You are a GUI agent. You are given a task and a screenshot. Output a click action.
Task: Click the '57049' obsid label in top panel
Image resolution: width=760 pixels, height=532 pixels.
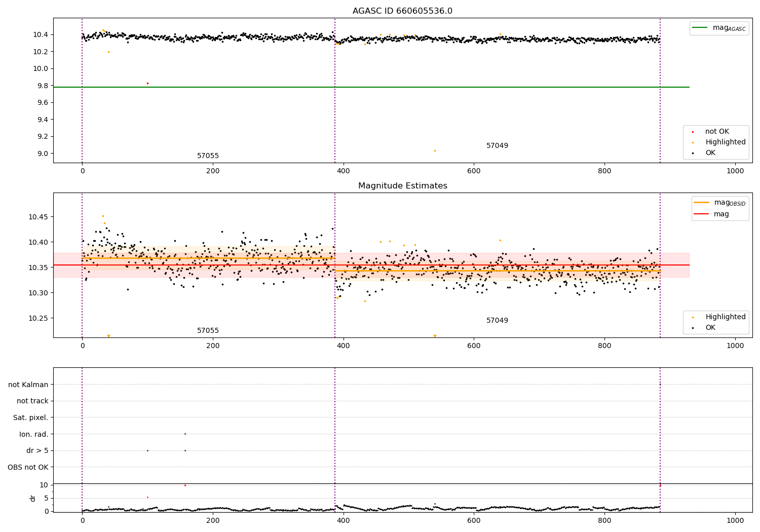pos(497,146)
